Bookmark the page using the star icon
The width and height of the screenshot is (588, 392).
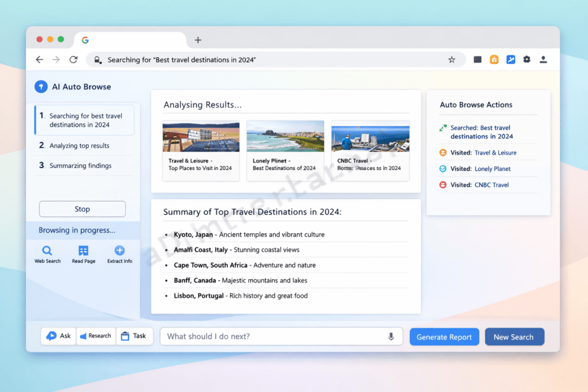click(451, 59)
